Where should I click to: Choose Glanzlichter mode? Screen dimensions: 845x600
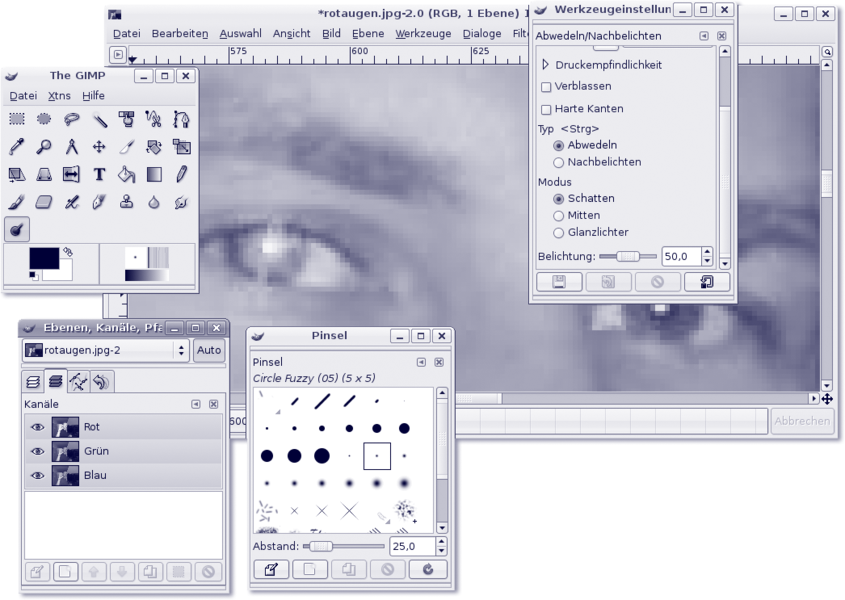point(559,232)
